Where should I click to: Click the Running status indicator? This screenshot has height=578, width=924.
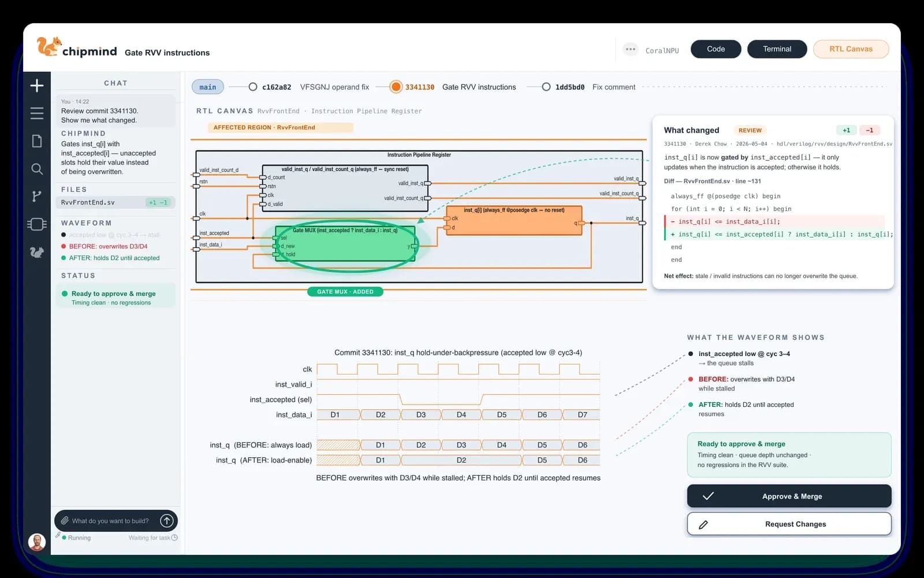click(x=76, y=538)
